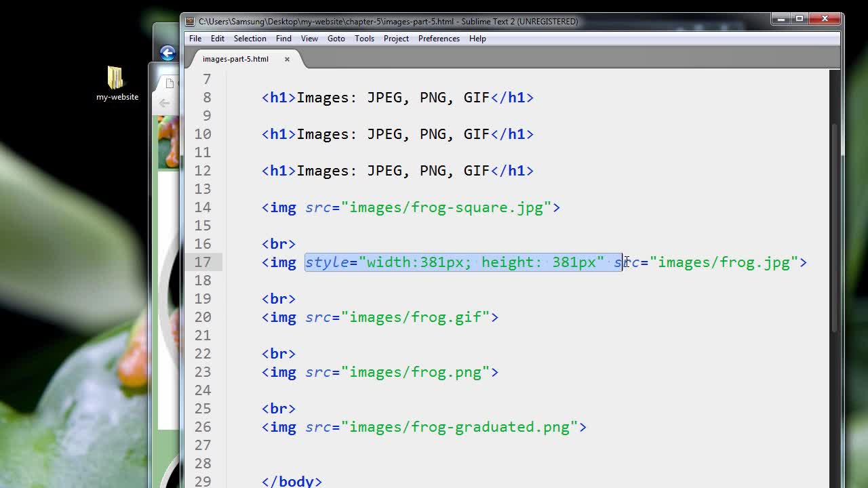Click the br tag on line 16
The width and height of the screenshot is (868, 488).
tap(279, 244)
